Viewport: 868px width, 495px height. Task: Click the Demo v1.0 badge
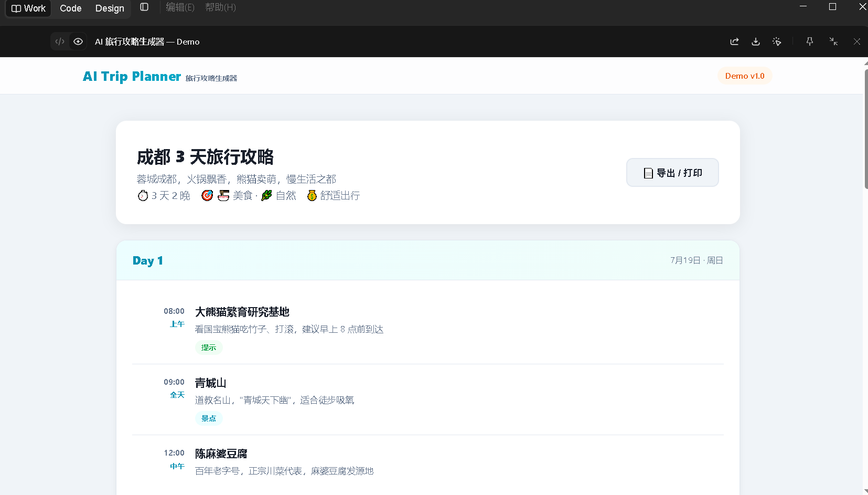745,76
